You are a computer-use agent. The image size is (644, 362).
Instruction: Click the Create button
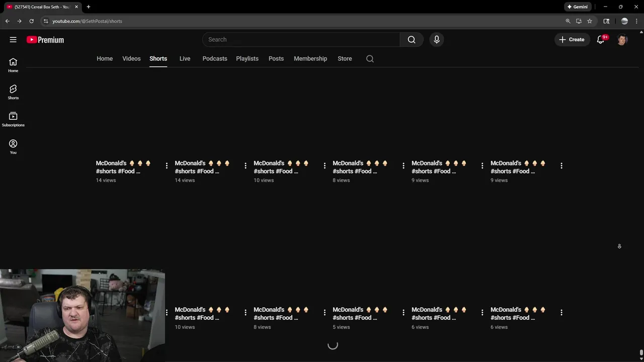pos(572,40)
